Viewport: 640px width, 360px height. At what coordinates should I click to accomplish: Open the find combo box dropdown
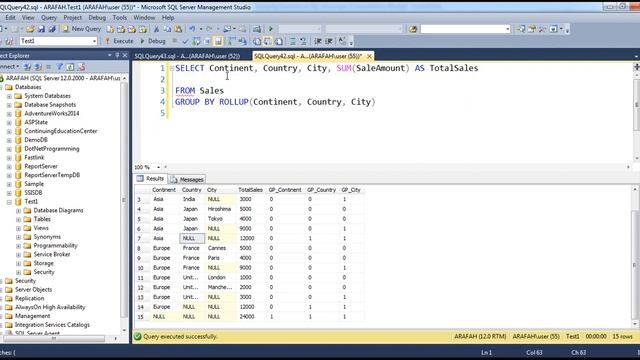(507, 29)
